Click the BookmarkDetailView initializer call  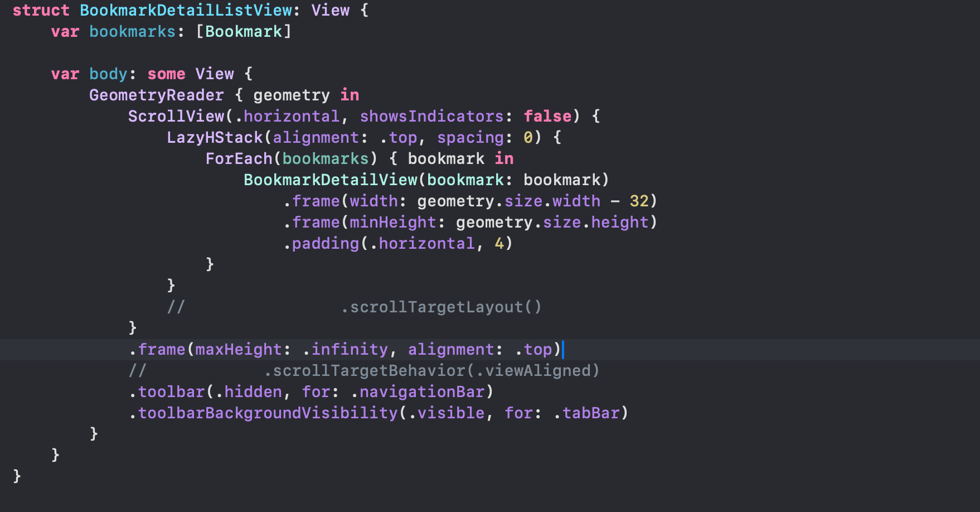[x=330, y=180]
